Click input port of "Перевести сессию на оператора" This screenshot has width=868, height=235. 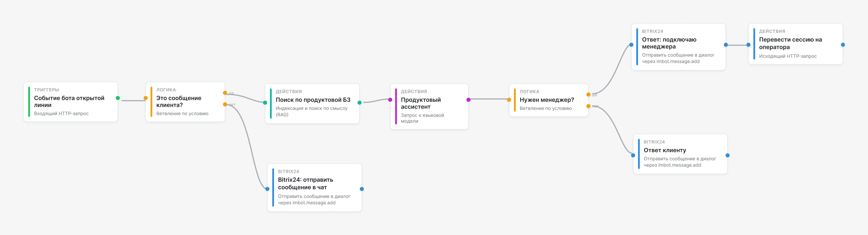point(748,45)
